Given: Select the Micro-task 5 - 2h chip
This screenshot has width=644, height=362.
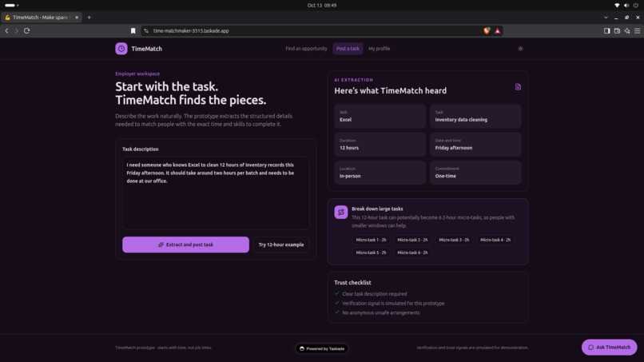Looking at the screenshot, I should point(371,253).
